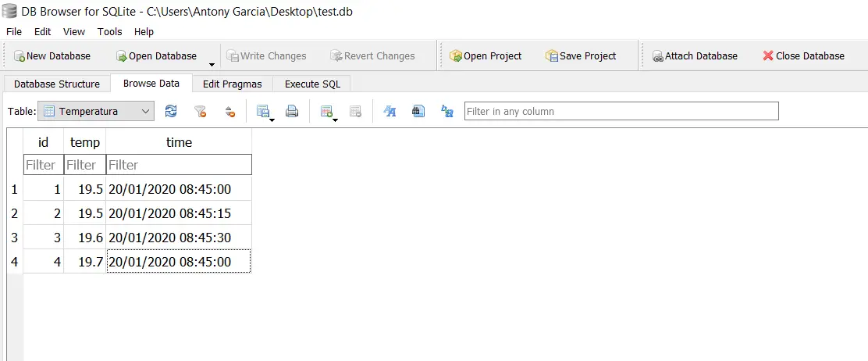Click the time column filter box
This screenshot has height=361, width=868.
(x=179, y=165)
